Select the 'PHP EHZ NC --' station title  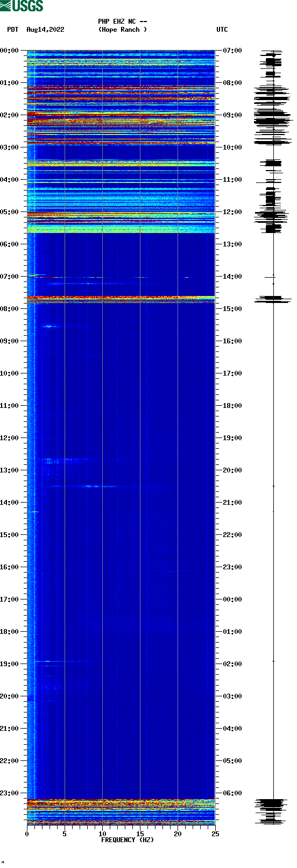pos(123,22)
